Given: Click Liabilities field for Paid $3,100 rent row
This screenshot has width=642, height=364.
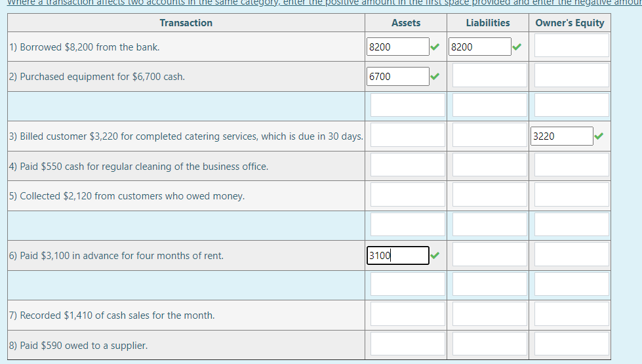Looking at the screenshot, I should tap(489, 254).
